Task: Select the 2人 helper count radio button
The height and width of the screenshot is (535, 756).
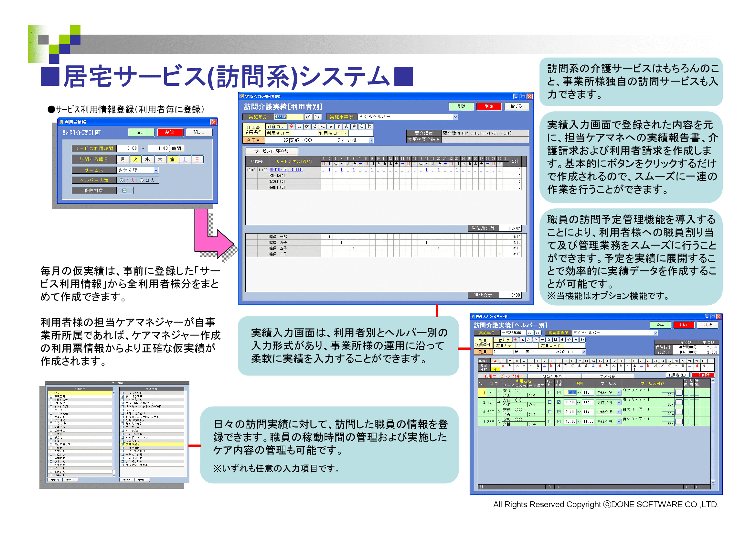Action: 142,180
